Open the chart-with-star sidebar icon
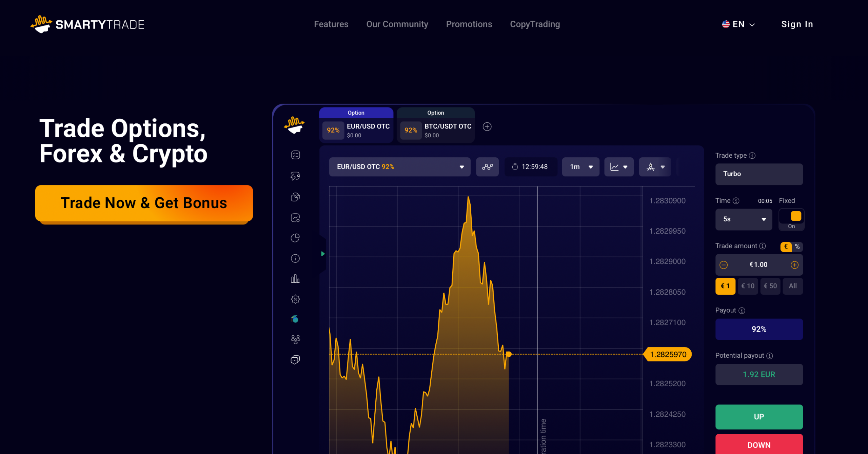The image size is (868, 454). (x=295, y=218)
